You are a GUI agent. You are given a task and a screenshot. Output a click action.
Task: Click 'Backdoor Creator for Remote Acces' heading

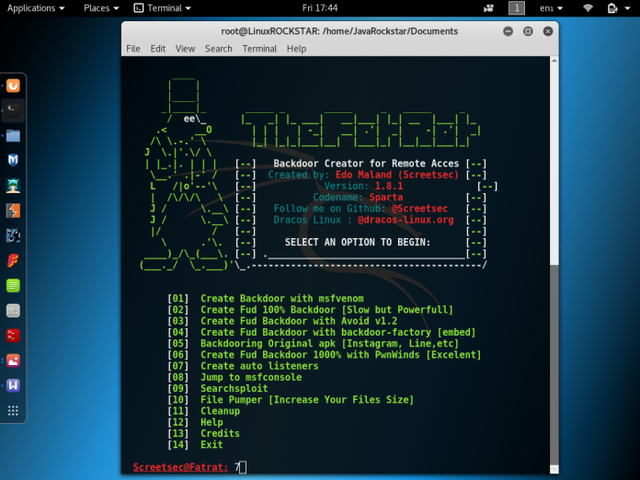[366, 164]
